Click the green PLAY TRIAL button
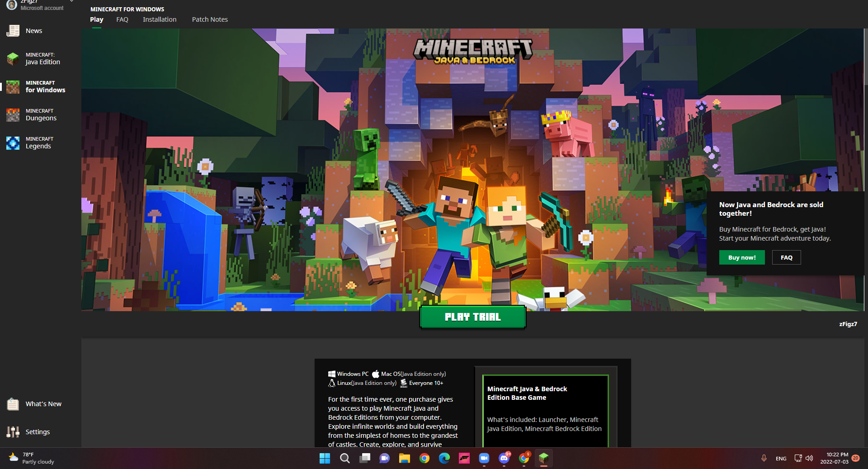Screen dimensions: 868x469 tap(472, 317)
